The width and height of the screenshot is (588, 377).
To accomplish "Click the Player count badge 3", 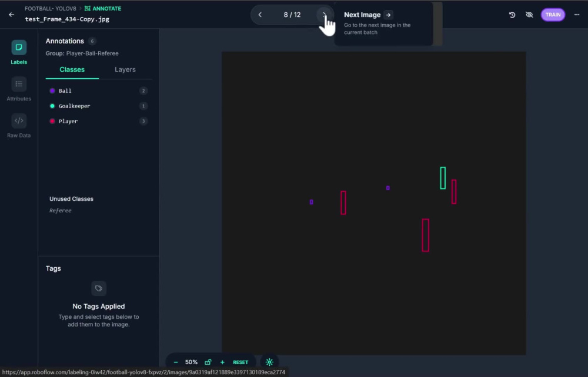I will pos(143,121).
